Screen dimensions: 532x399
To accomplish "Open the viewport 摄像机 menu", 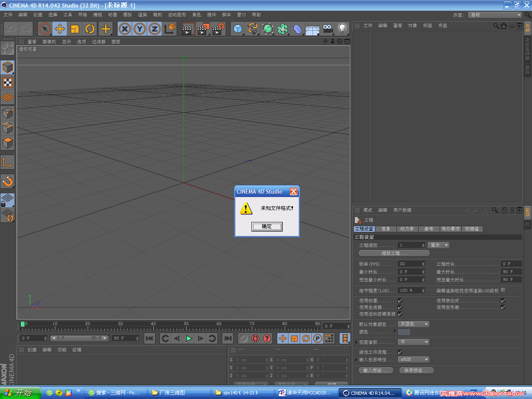I will pyautogui.click(x=49, y=42).
